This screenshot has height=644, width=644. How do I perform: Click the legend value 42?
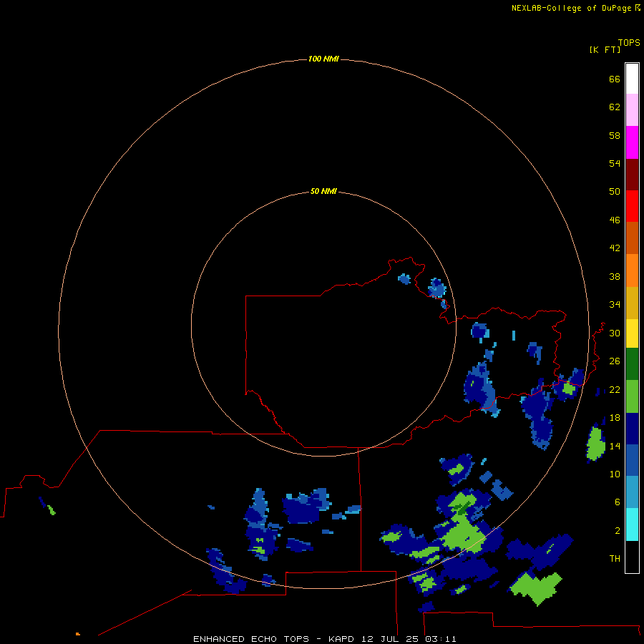tap(615, 248)
